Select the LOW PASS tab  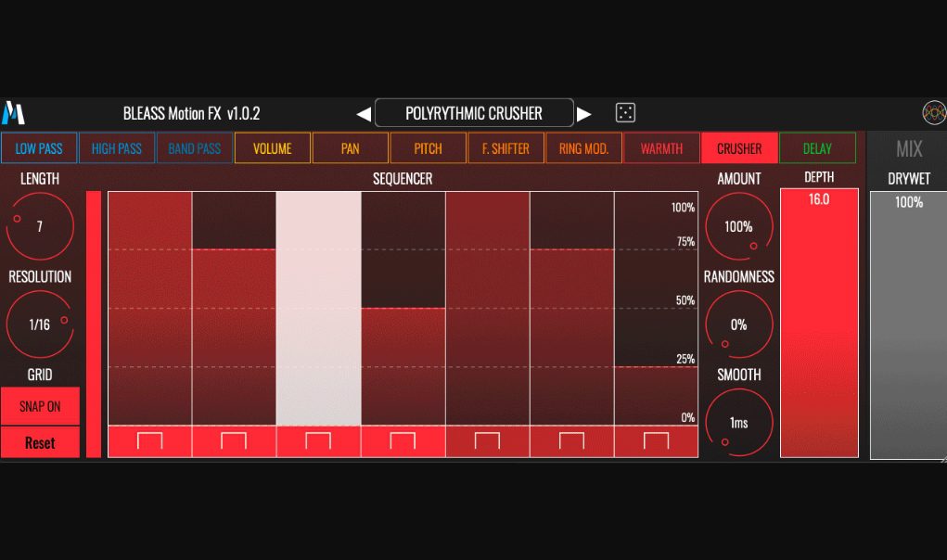39,148
